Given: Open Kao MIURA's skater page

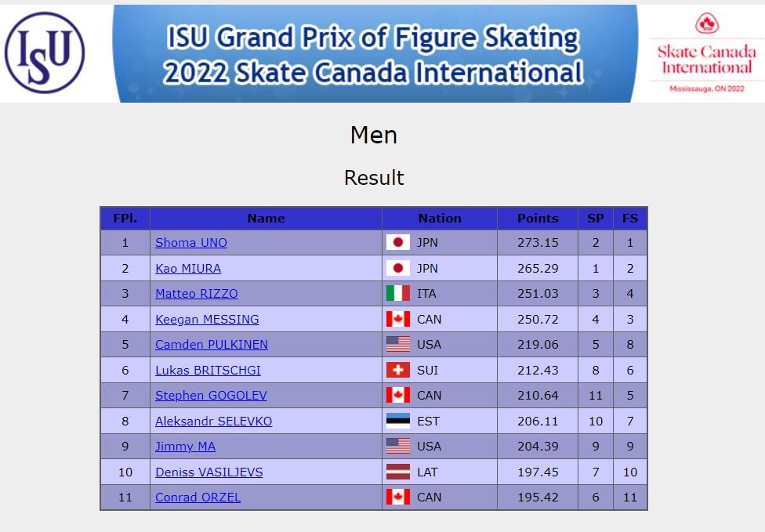Looking at the screenshot, I should tap(188, 268).
